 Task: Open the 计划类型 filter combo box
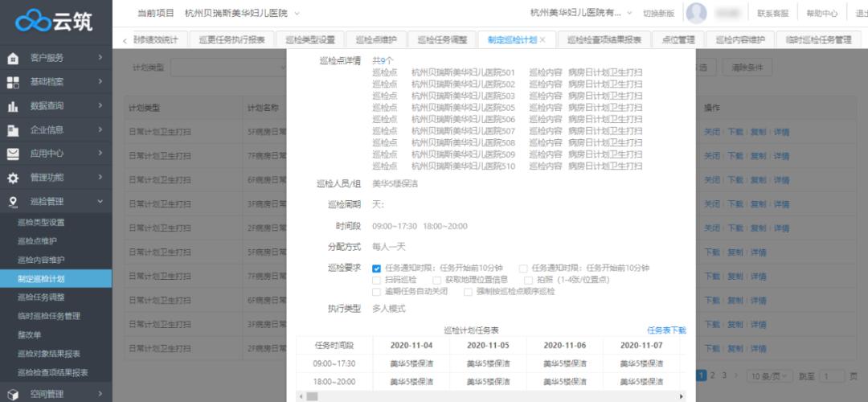(x=228, y=68)
